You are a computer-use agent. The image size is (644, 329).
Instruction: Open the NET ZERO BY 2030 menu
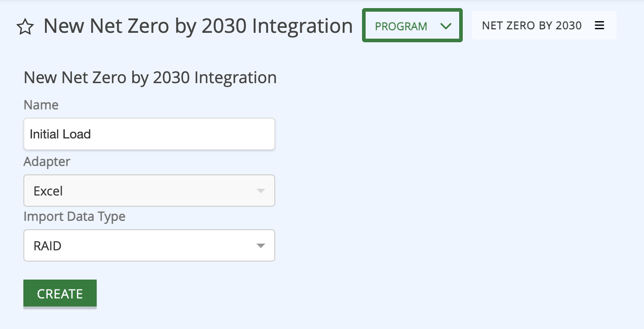544,26
